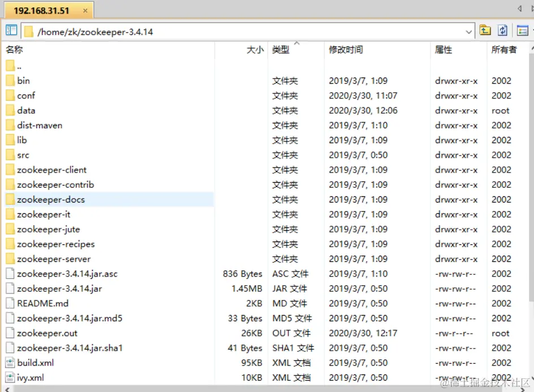Select the lib folder icon
This screenshot has height=392, width=534.
tap(10, 140)
